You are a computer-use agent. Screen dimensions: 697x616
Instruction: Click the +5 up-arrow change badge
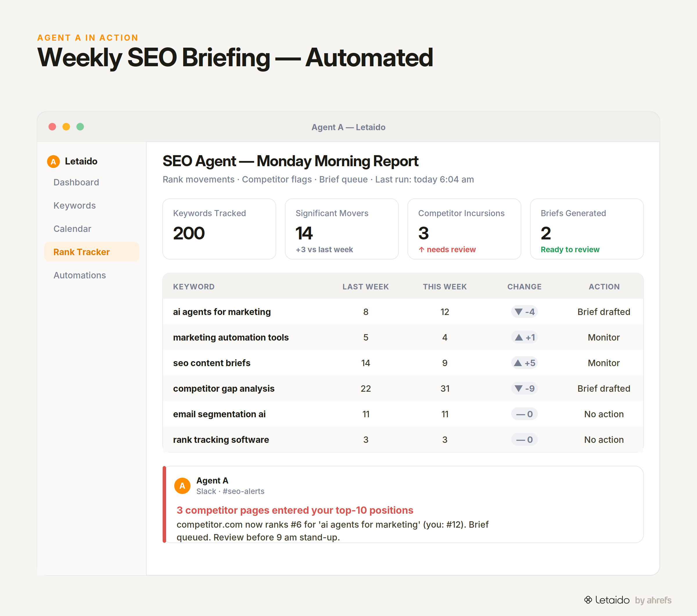tap(524, 363)
